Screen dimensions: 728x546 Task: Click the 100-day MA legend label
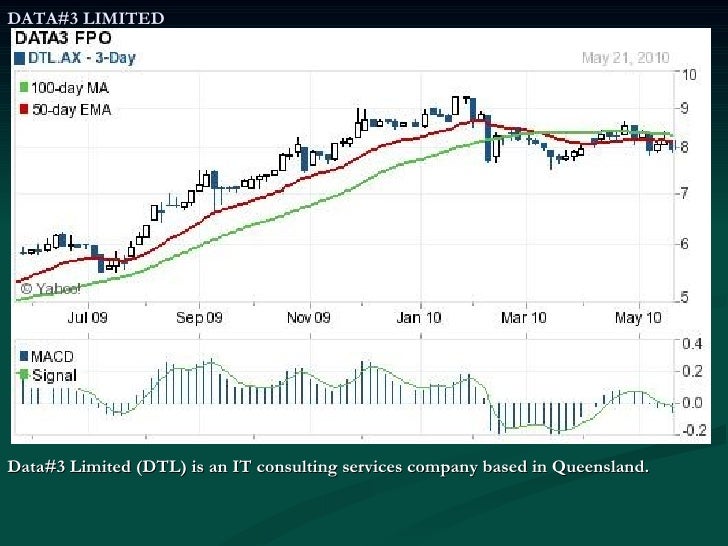[x=70, y=88]
